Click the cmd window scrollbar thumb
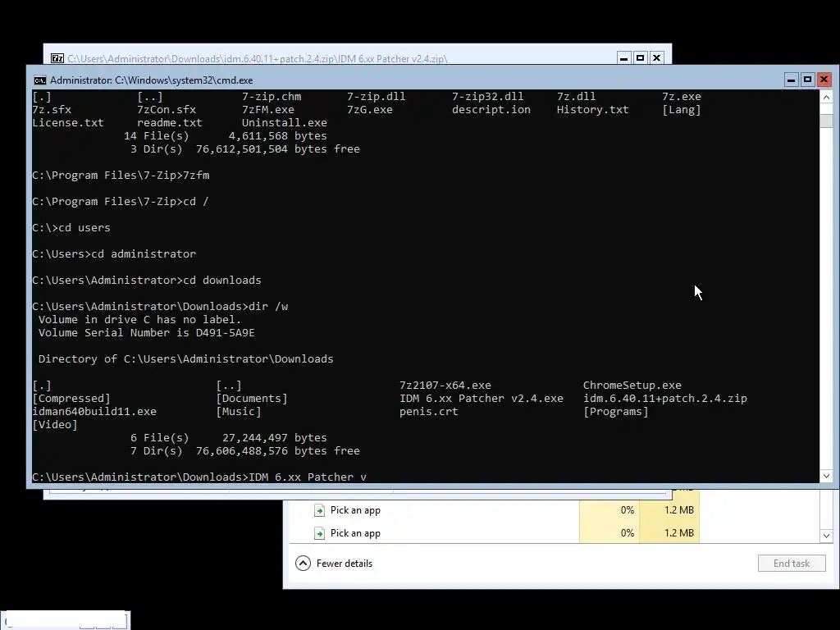 coord(826,121)
